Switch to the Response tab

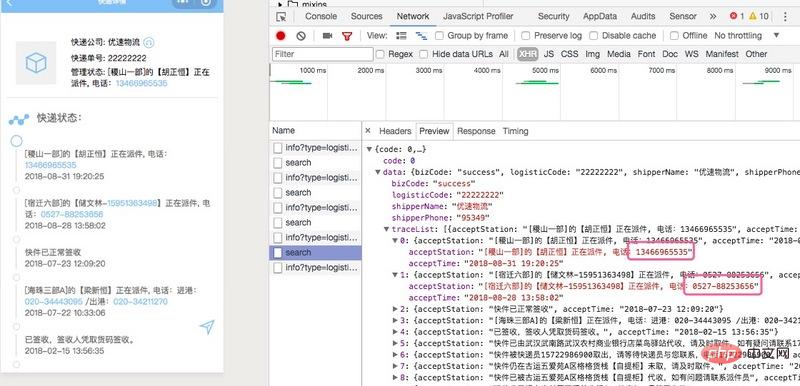(x=476, y=131)
